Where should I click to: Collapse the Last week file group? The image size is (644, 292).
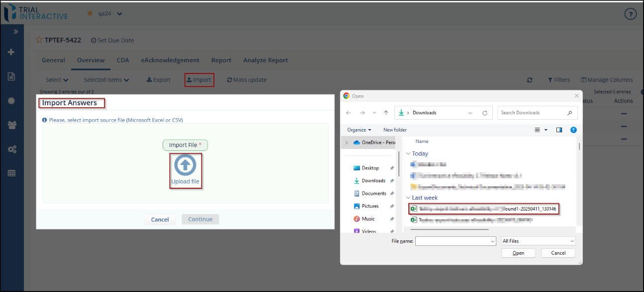point(408,198)
